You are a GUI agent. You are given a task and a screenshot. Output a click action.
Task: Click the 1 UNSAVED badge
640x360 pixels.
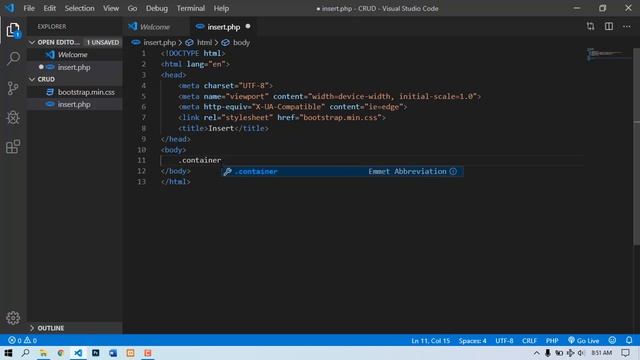click(103, 42)
